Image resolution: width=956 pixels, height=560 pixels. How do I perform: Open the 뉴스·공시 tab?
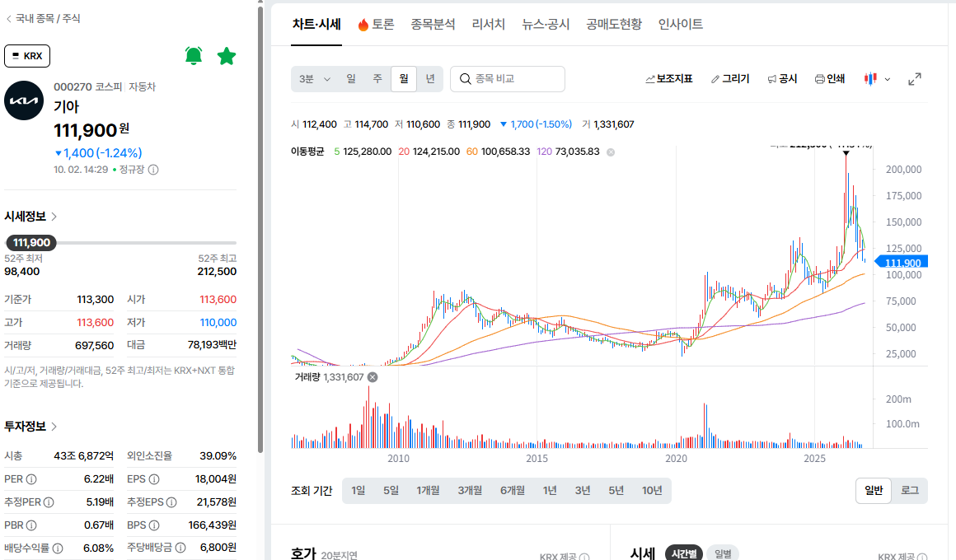[x=546, y=24]
